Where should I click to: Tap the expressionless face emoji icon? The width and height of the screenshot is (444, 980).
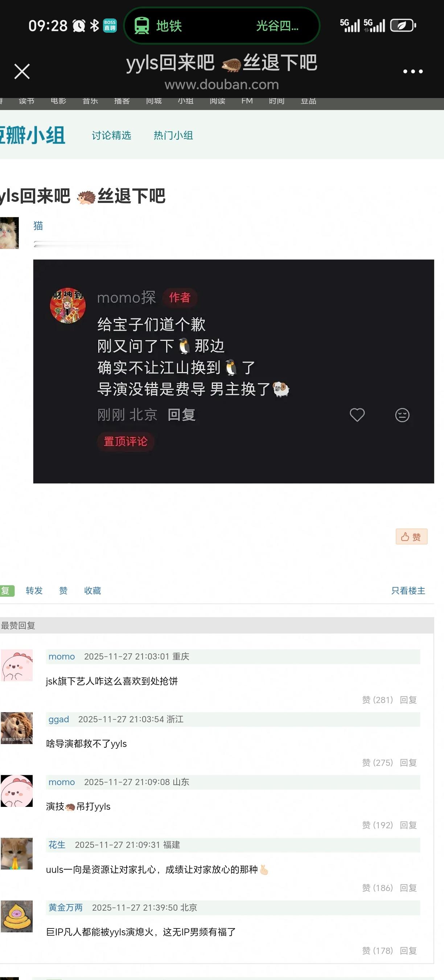pyautogui.click(x=402, y=415)
